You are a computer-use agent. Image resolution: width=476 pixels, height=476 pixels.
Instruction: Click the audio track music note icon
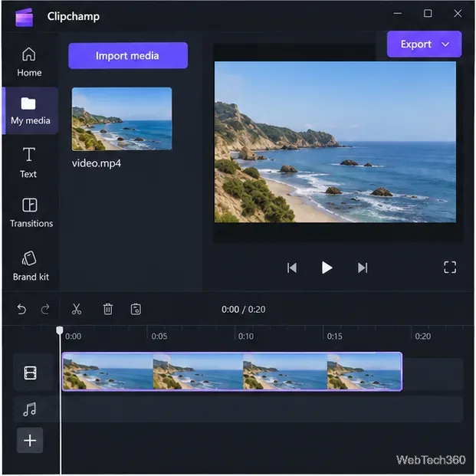point(30,409)
